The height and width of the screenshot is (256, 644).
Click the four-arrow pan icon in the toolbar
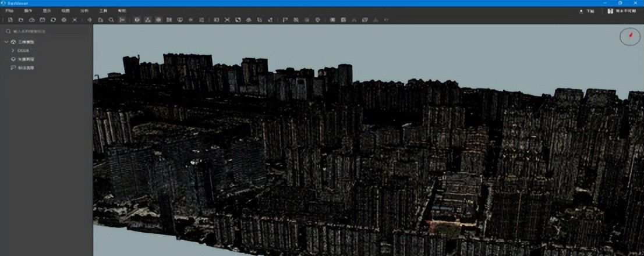click(x=90, y=20)
